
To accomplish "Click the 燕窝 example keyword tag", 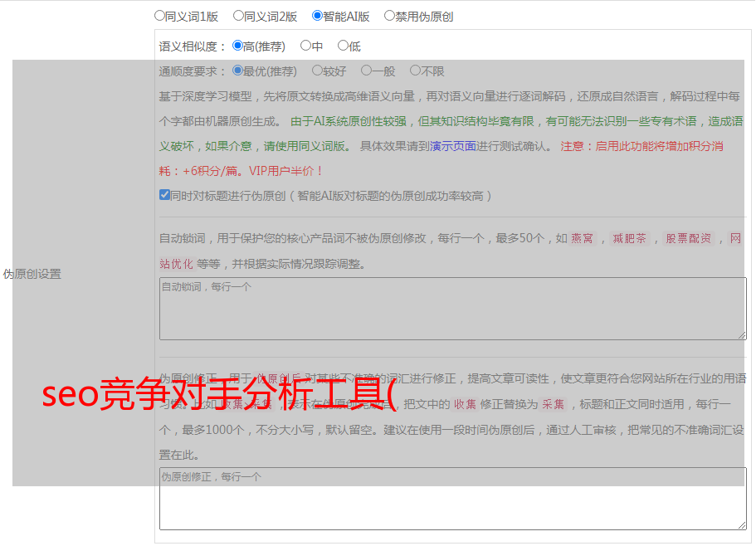I will point(583,239).
